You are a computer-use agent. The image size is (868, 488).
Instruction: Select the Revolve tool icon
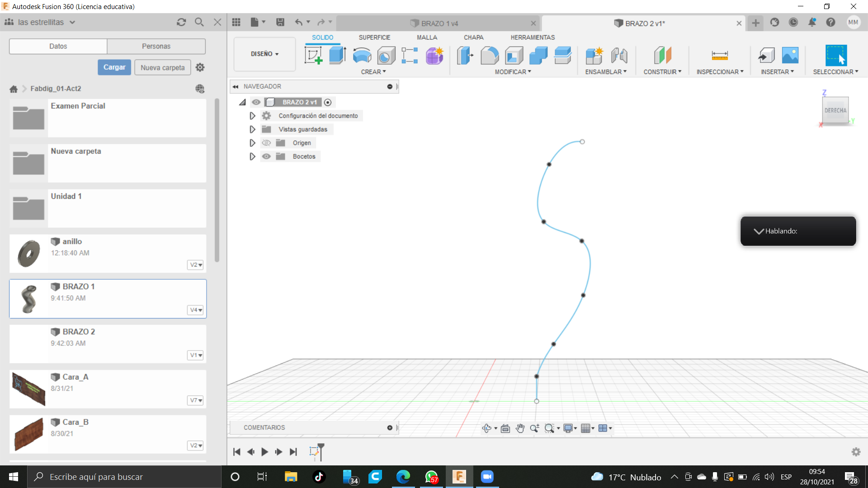click(x=362, y=56)
